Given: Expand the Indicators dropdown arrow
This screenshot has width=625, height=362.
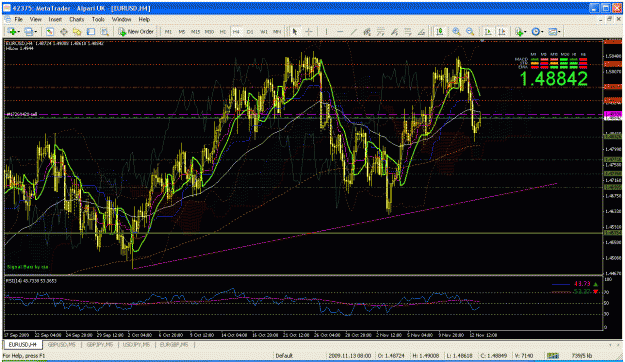Looking at the screenshot, I should [525, 31].
